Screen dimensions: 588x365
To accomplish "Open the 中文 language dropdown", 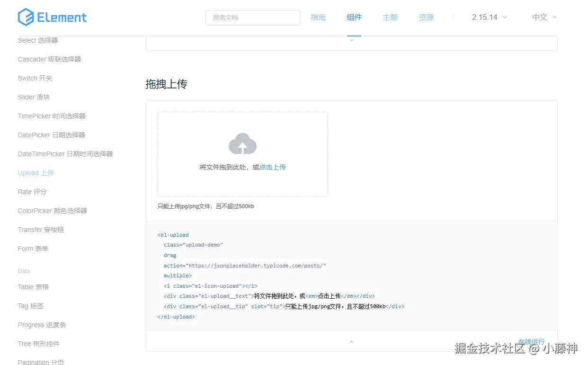I will click(544, 18).
